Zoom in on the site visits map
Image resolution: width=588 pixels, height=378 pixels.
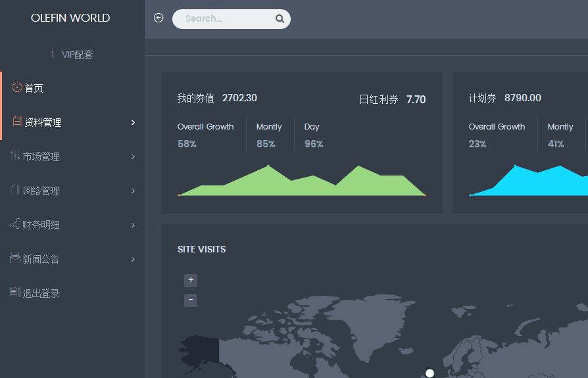(191, 280)
